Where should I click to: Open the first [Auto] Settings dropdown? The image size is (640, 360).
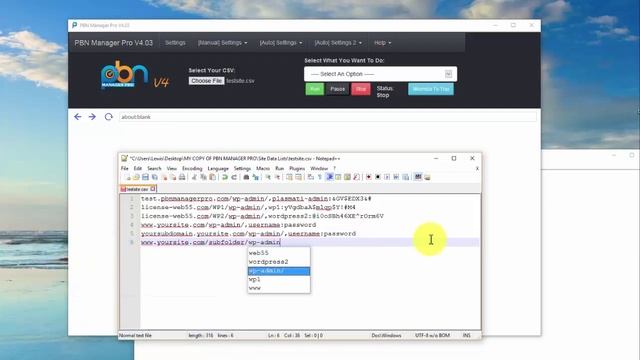click(281, 42)
